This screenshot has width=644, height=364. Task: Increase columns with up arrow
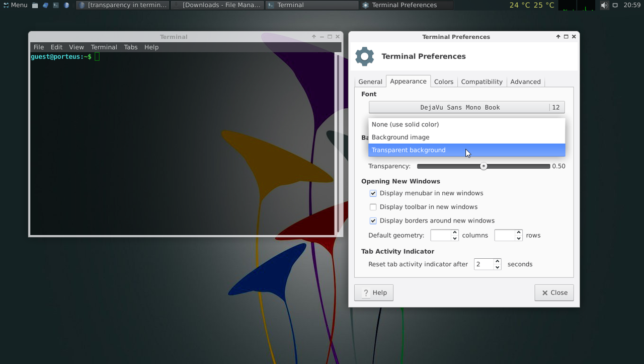455,233
